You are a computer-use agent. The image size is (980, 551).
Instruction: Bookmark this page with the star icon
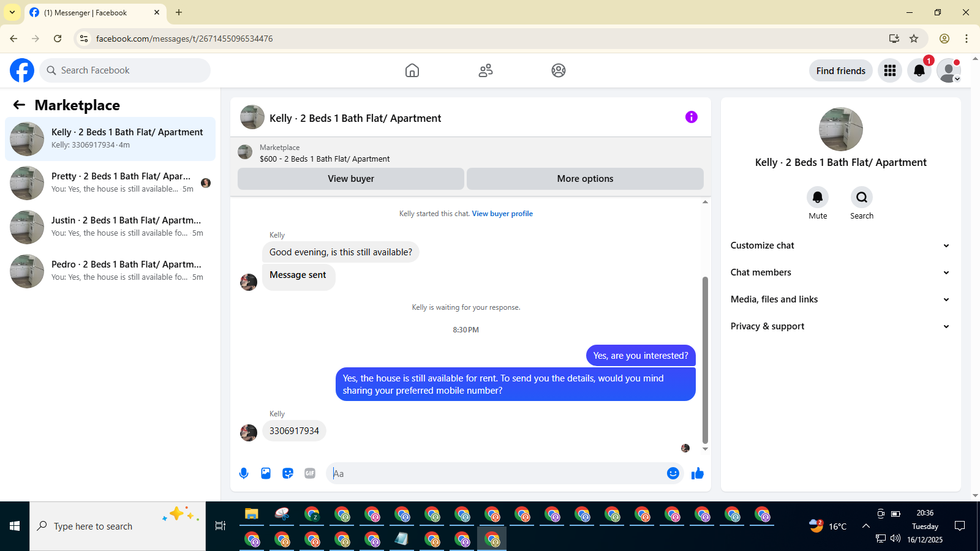coord(914,39)
